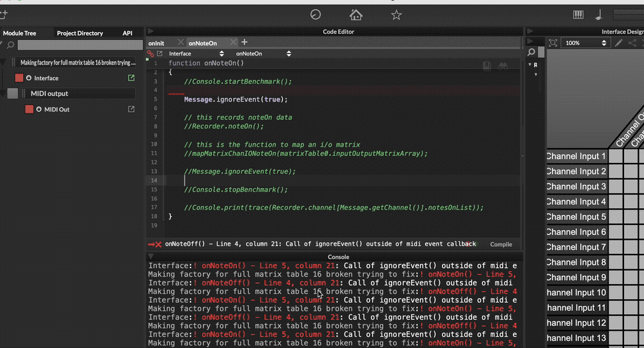Viewport: 644px width, 348px height.
Task: Click the Channel Input 5 row label
Action: pos(576,217)
